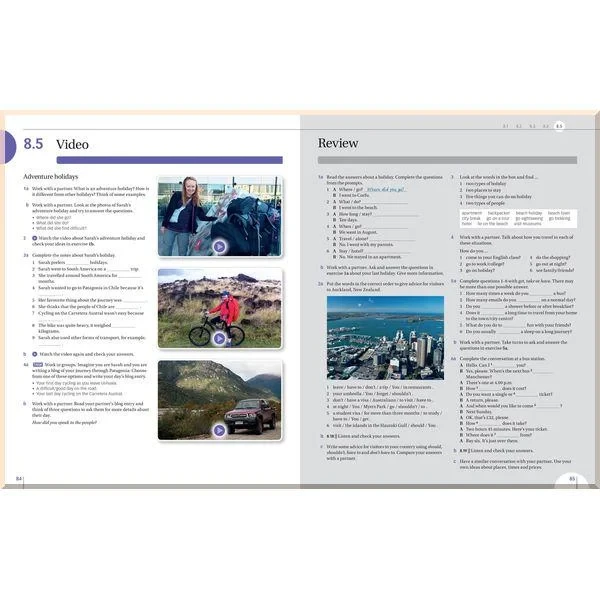Click the grey bar under Review heading

pyautogui.click(x=446, y=160)
